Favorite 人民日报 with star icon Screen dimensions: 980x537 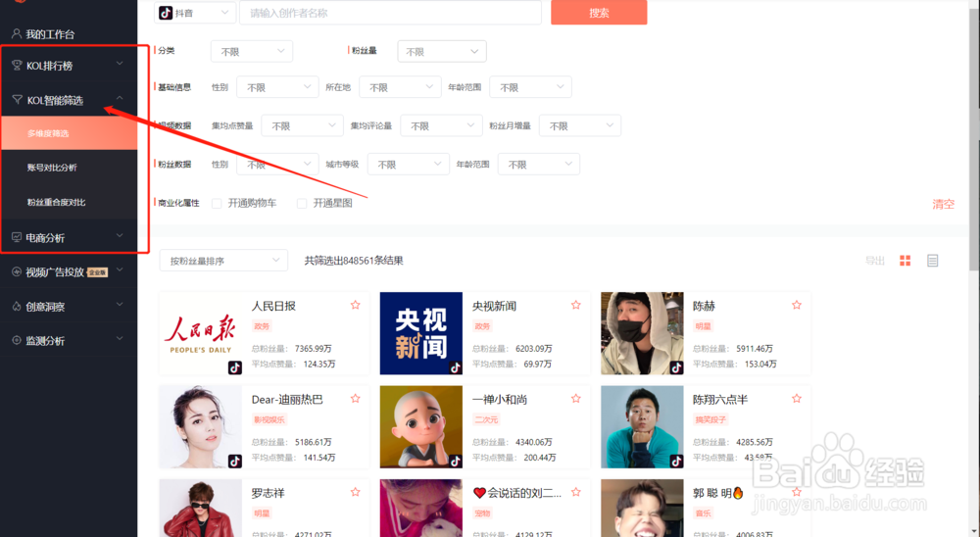[x=355, y=305]
